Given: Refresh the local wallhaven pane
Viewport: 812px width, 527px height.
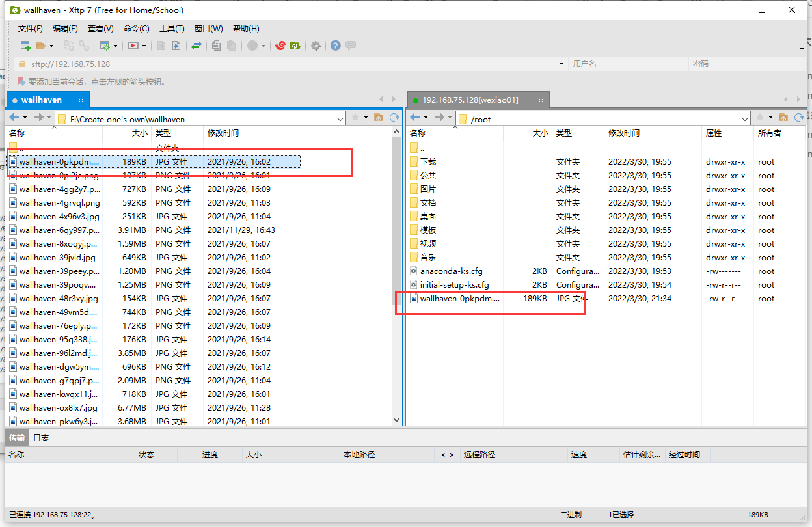Looking at the screenshot, I should pos(394,118).
